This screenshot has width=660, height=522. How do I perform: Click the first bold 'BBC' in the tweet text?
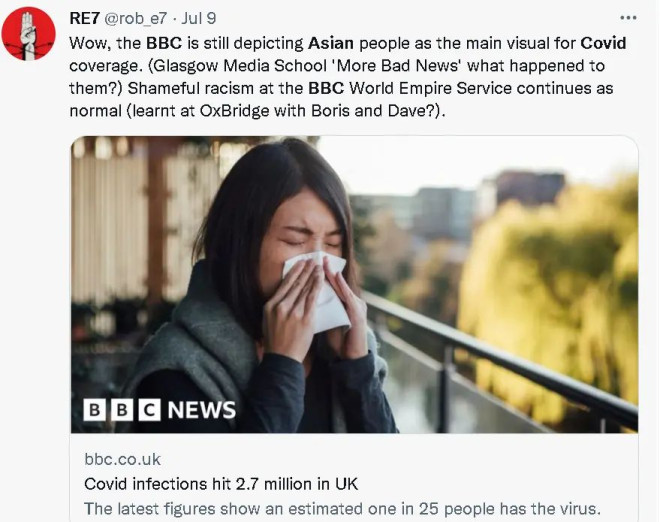[164, 43]
